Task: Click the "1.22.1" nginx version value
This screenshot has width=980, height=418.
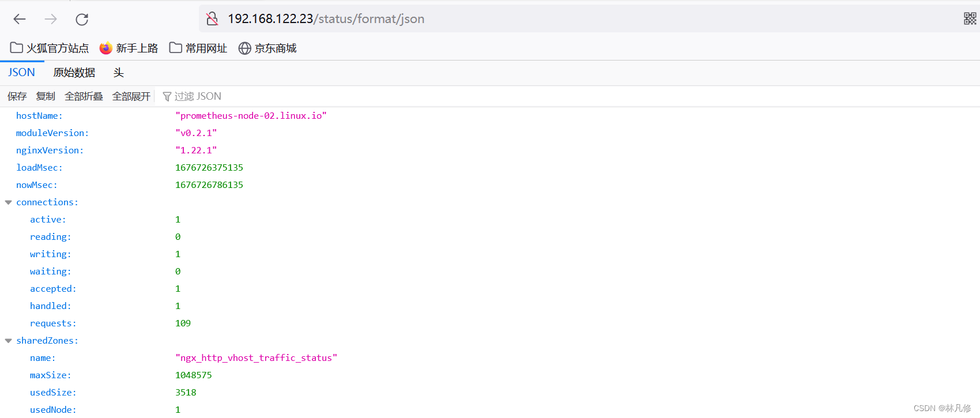Action: tap(196, 150)
